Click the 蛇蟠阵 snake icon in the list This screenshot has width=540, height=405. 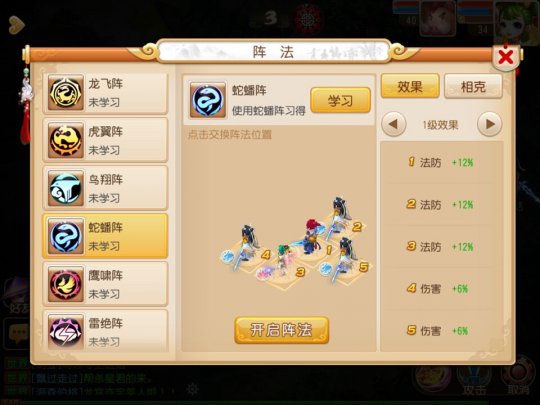coord(66,236)
